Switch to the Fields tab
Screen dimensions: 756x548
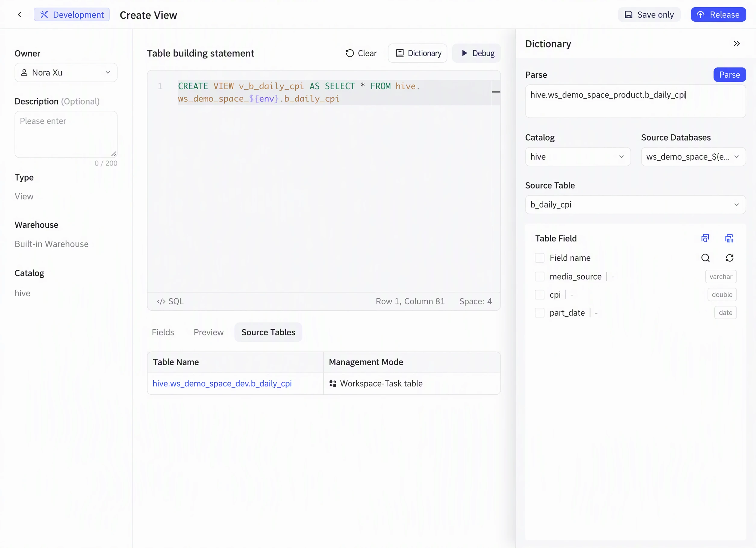pyautogui.click(x=163, y=332)
